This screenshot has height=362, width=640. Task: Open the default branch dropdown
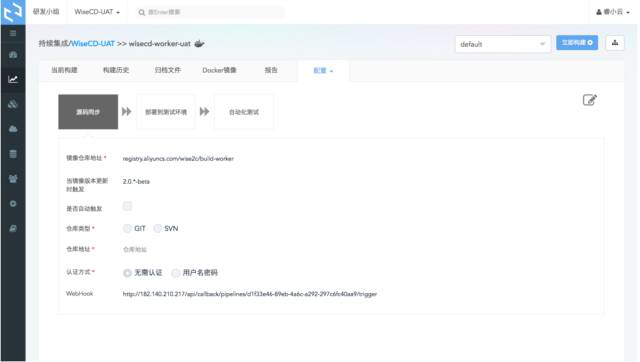[503, 44]
